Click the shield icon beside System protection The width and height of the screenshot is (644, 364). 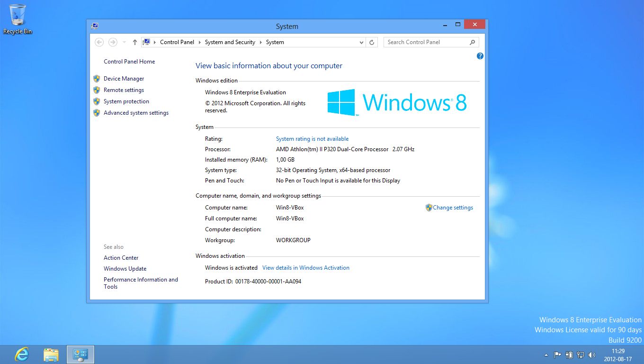pyautogui.click(x=97, y=101)
